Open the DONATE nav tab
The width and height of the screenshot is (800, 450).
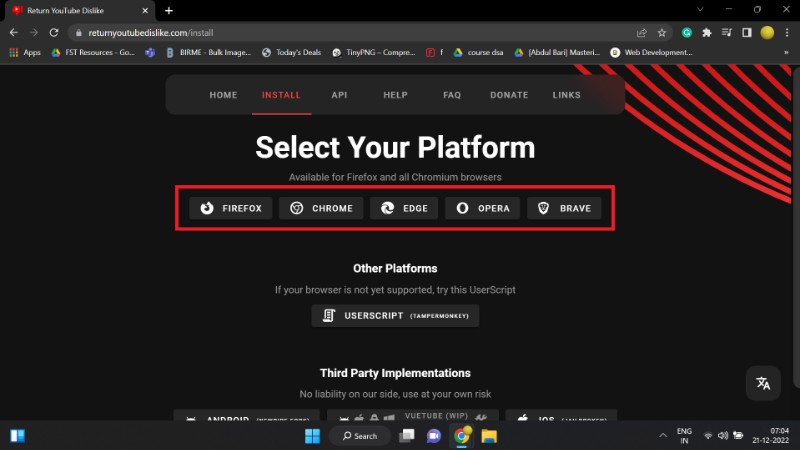(x=509, y=95)
